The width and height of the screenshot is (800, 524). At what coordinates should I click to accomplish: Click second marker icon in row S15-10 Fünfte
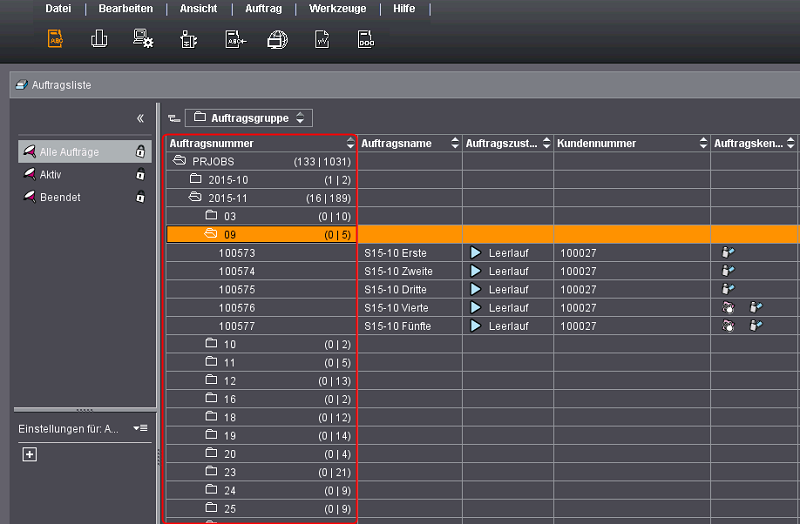point(756,326)
